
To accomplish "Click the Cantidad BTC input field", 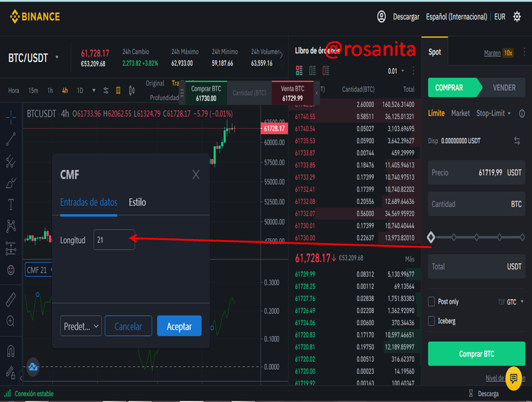I will pos(476,204).
